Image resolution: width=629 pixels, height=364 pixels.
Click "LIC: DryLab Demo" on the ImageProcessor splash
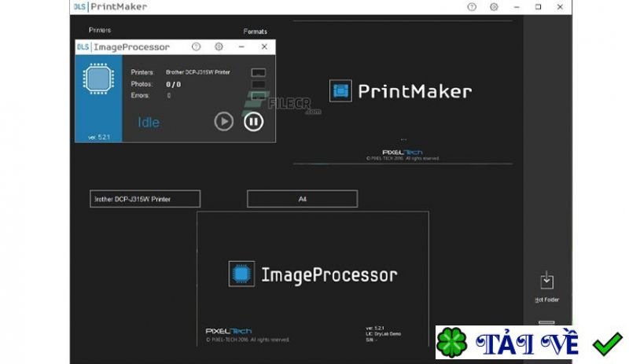[x=383, y=334]
